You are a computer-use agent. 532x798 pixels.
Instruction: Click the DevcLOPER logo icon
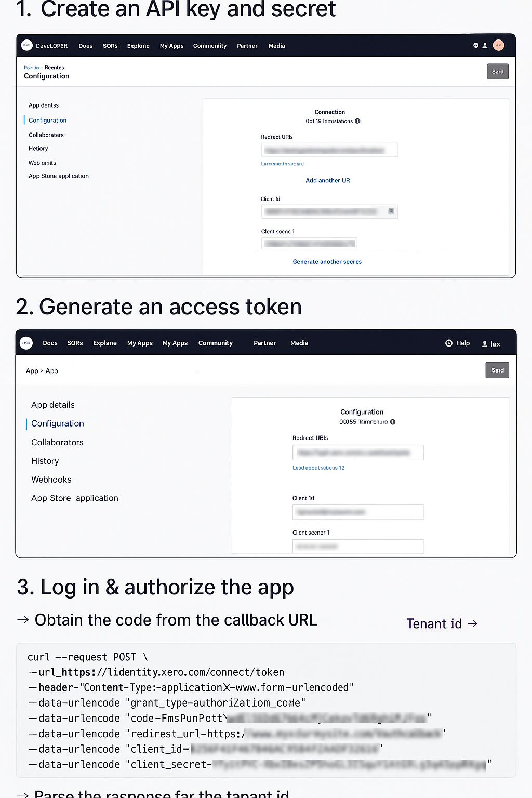[x=27, y=46]
